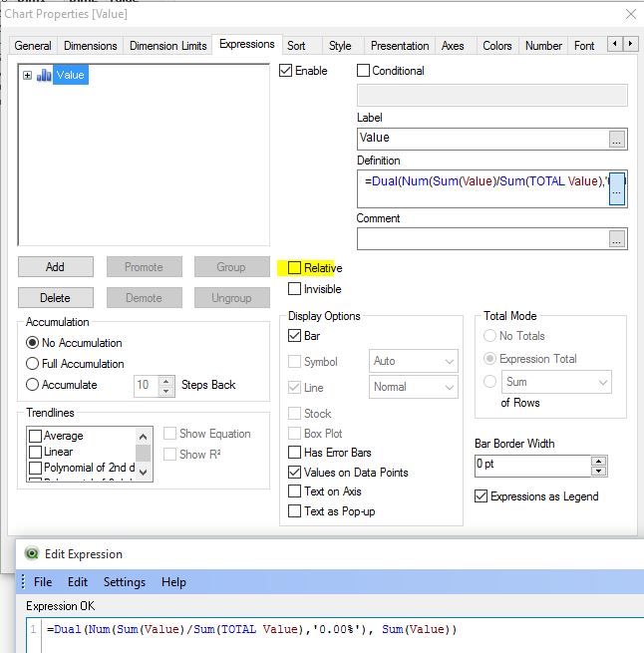Open the Sort tab
644x653 pixels.
pyautogui.click(x=296, y=46)
